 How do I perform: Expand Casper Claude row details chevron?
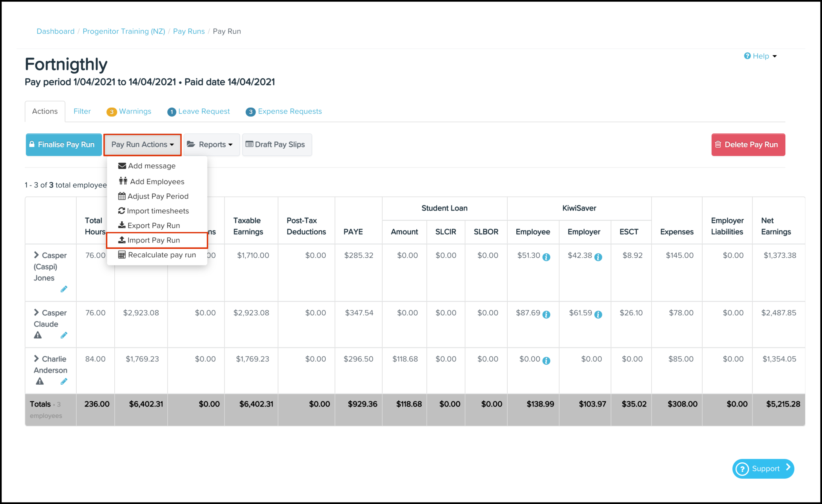pos(36,312)
